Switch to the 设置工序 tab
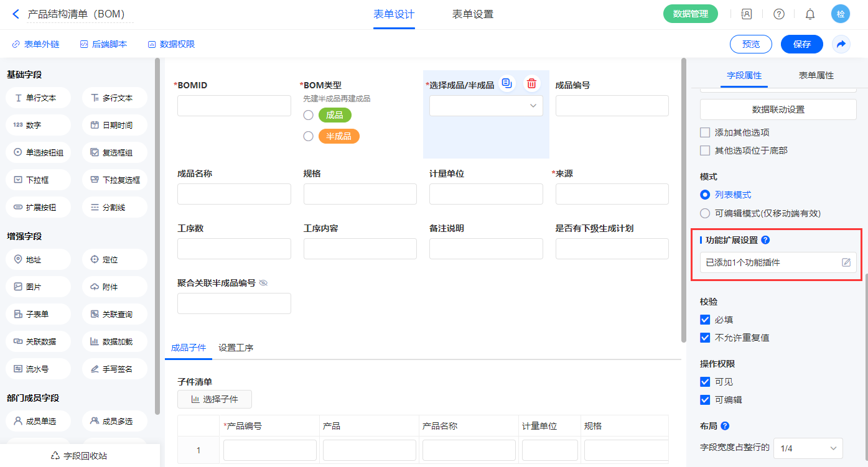 tap(236, 348)
